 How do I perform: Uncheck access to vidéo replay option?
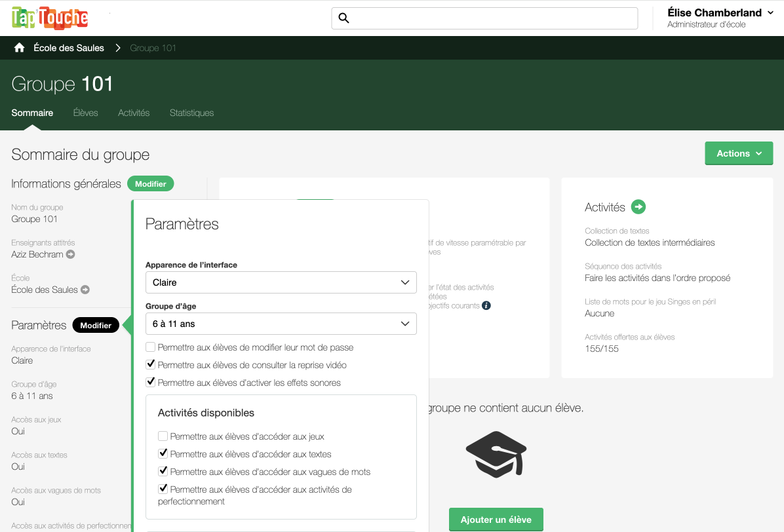[151, 365]
